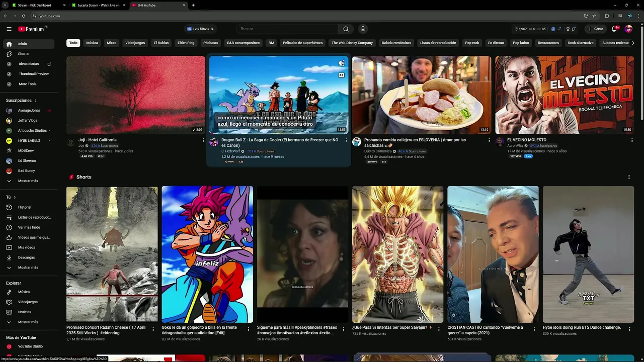
Task: Open More Tools in sidebar
Action: tap(28, 84)
